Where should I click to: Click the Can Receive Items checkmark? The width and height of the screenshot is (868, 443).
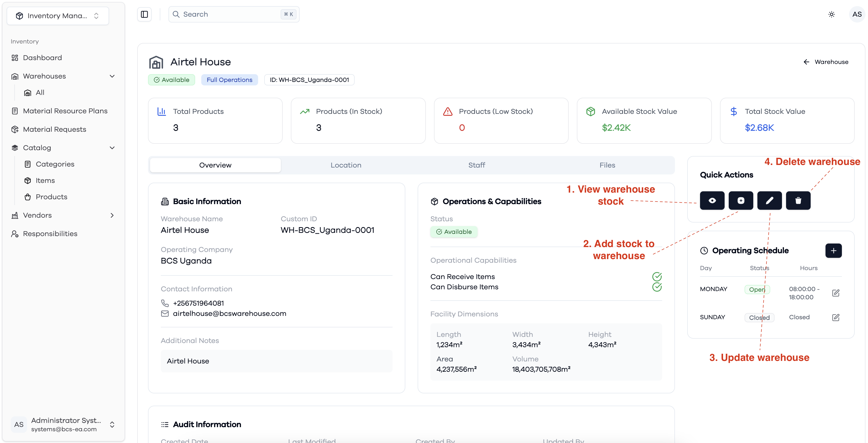click(x=657, y=277)
